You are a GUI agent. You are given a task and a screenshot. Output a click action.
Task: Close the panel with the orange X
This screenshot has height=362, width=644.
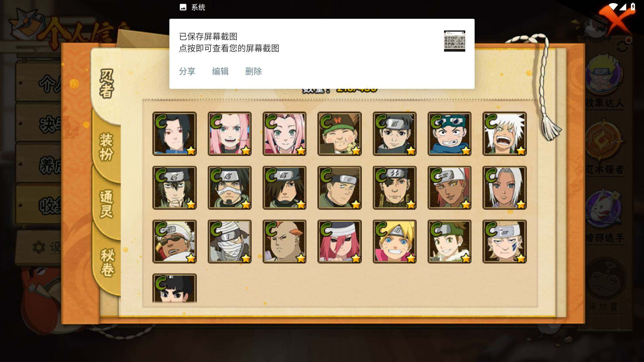616,21
